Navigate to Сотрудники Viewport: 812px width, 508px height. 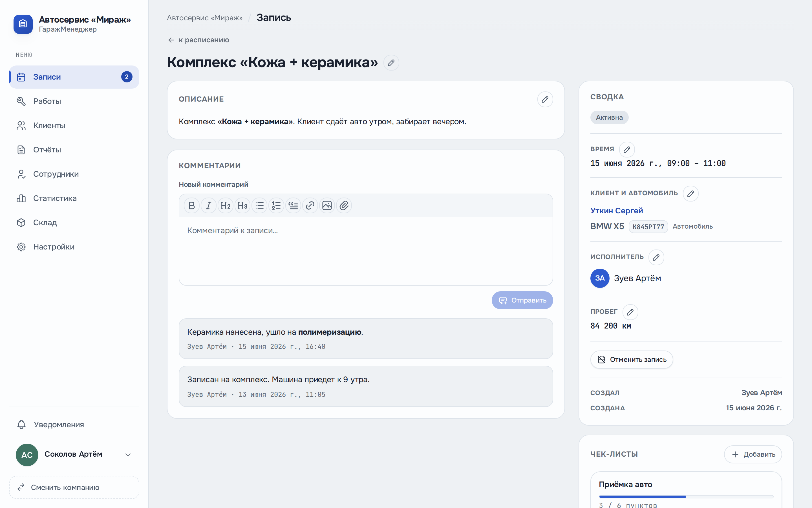point(74,174)
